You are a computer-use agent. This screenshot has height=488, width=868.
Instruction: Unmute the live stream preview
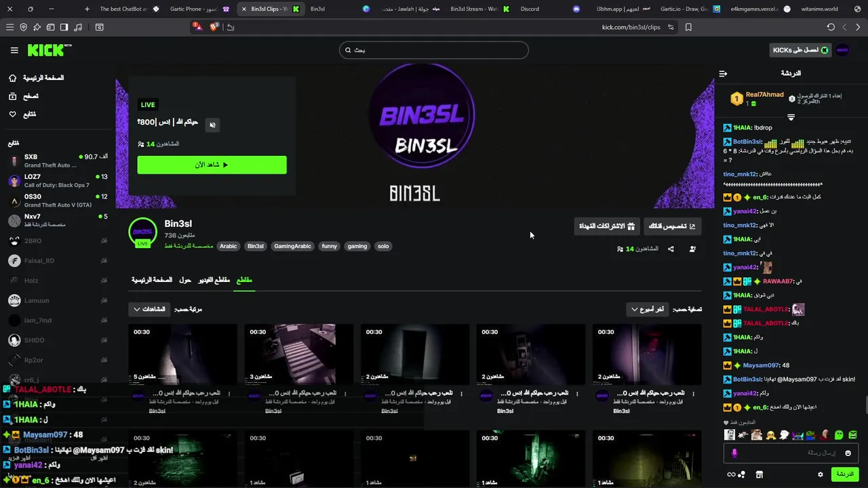coord(212,125)
